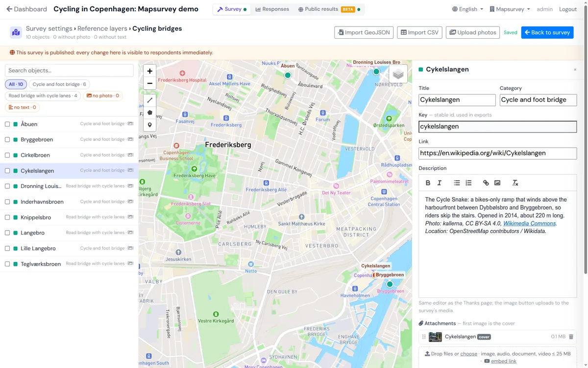This screenshot has width=588, height=368.
Task: Click the reference layers map icon
Action: click(16, 32)
